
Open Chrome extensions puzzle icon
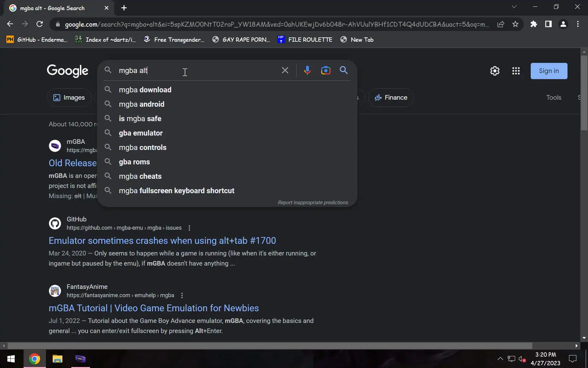point(534,24)
